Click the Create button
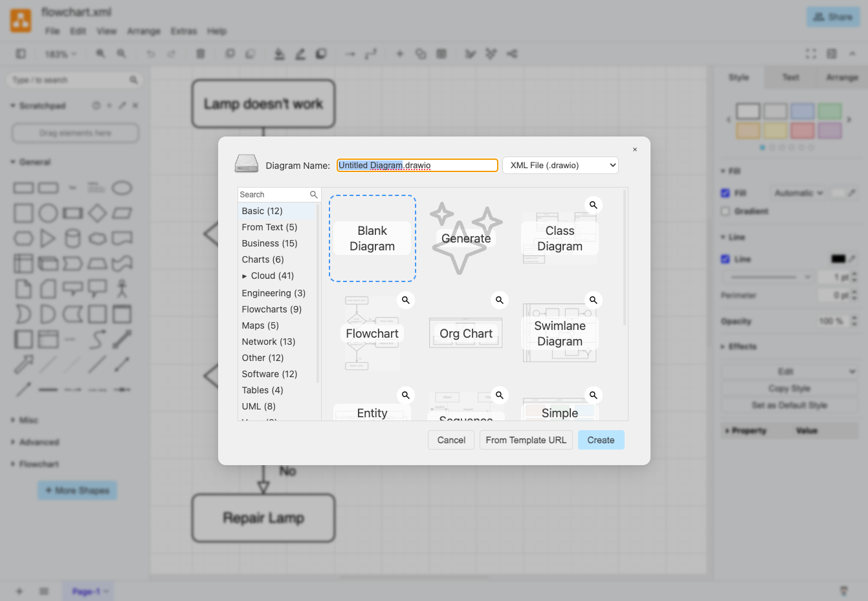 (x=601, y=440)
